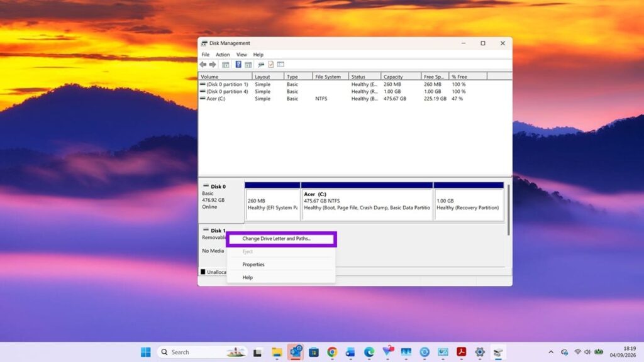Sort by the Type column header
The height and width of the screenshot is (362, 644).
coord(298,77)
